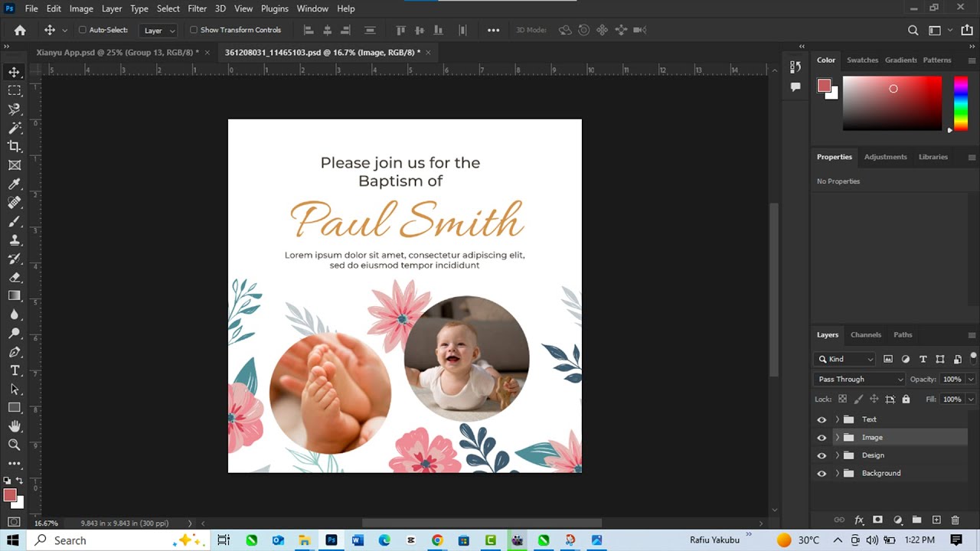Screen dimensions: 980x551
Task: Select the Crop tool
Action: point(15,146)
